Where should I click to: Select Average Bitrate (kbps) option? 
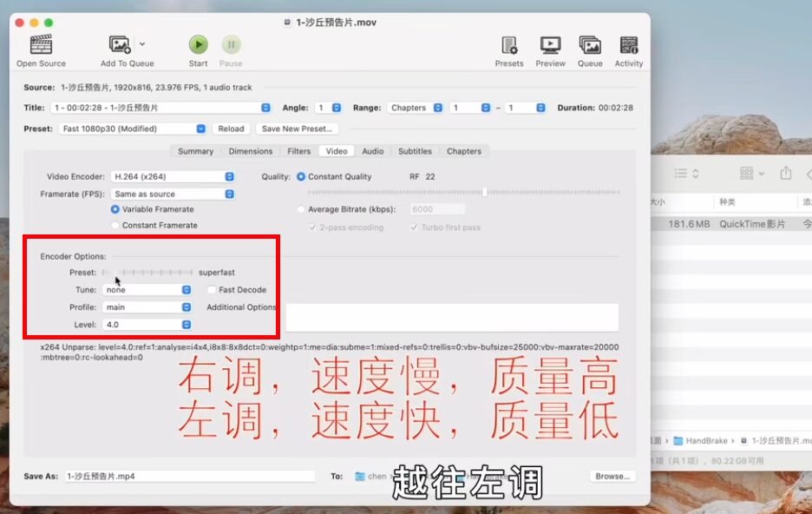(301, 209)
